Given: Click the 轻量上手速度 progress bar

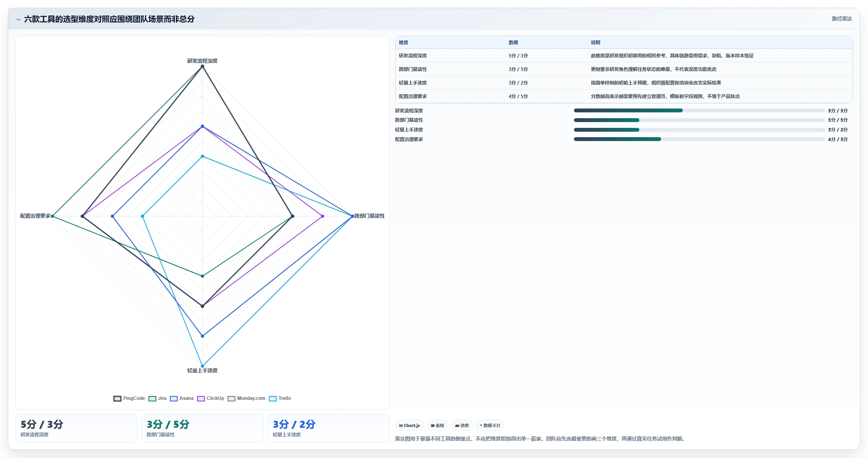Looking at the screenshot, I should pos(699,130).
